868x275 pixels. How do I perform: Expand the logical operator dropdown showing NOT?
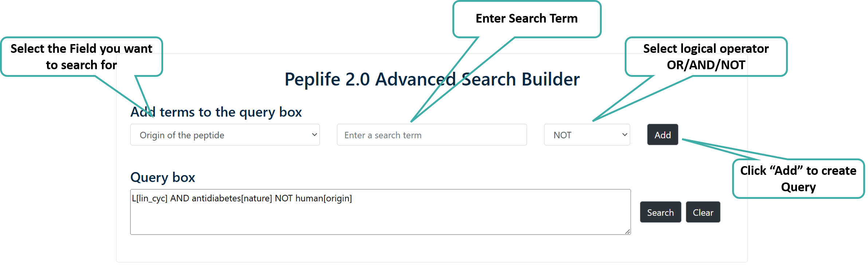[x=586, y=135]
